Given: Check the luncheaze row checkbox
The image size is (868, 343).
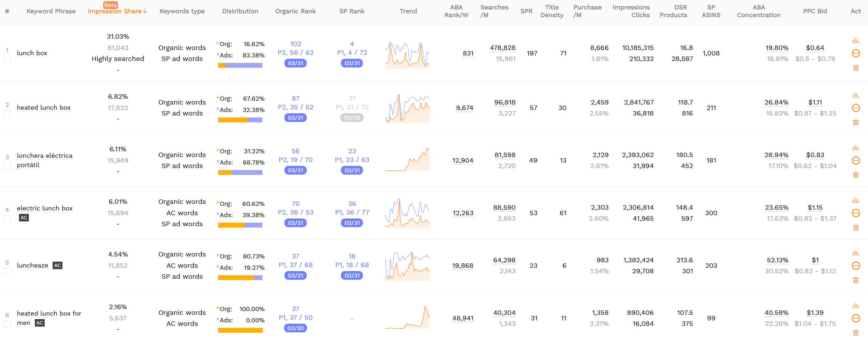Looking at the screenshot, I should (7, 272).
